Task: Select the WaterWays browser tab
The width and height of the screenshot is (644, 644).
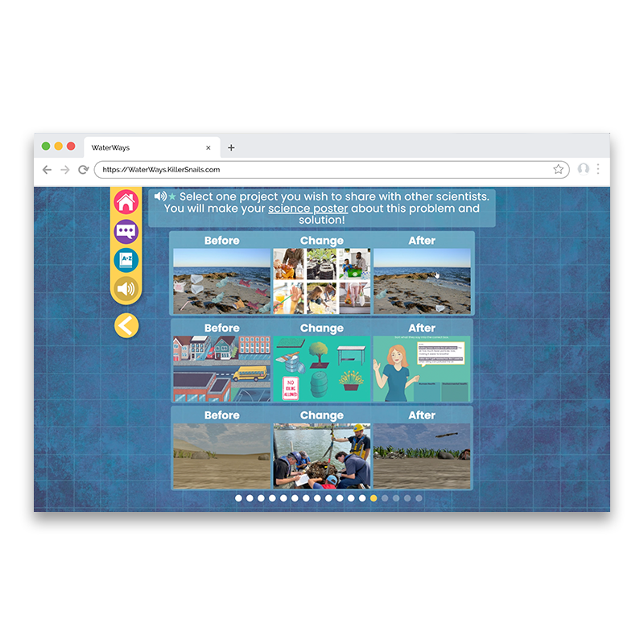Action: click(x=129, y=148)
